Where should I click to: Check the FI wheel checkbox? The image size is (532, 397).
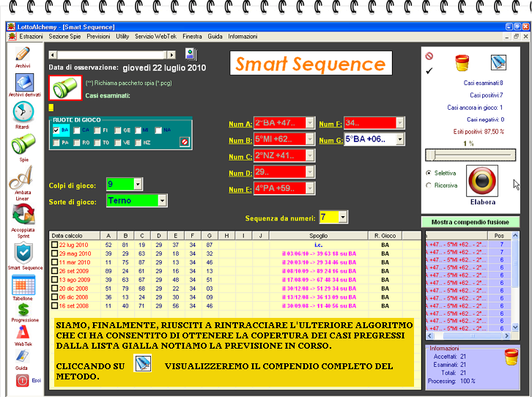point(97,130)
